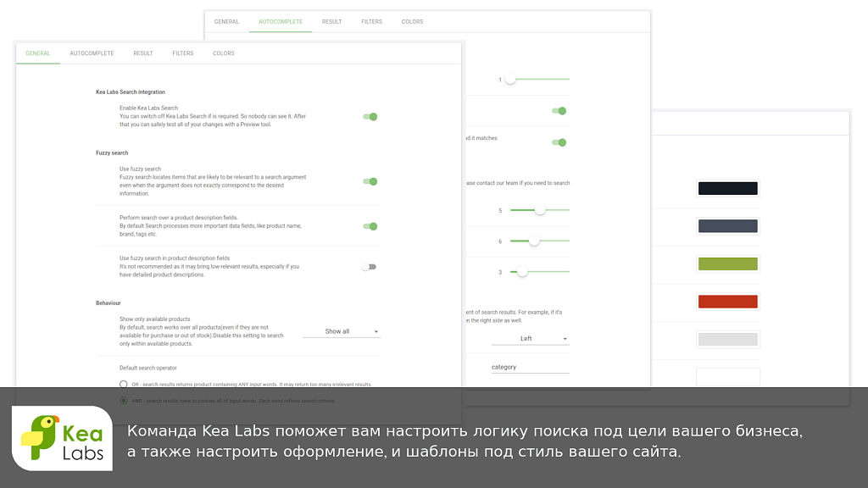Screen dimensions: 868x488
Task: Switch to the AUTOCOMPLETE tab on front window
Action: pos(91,53)
